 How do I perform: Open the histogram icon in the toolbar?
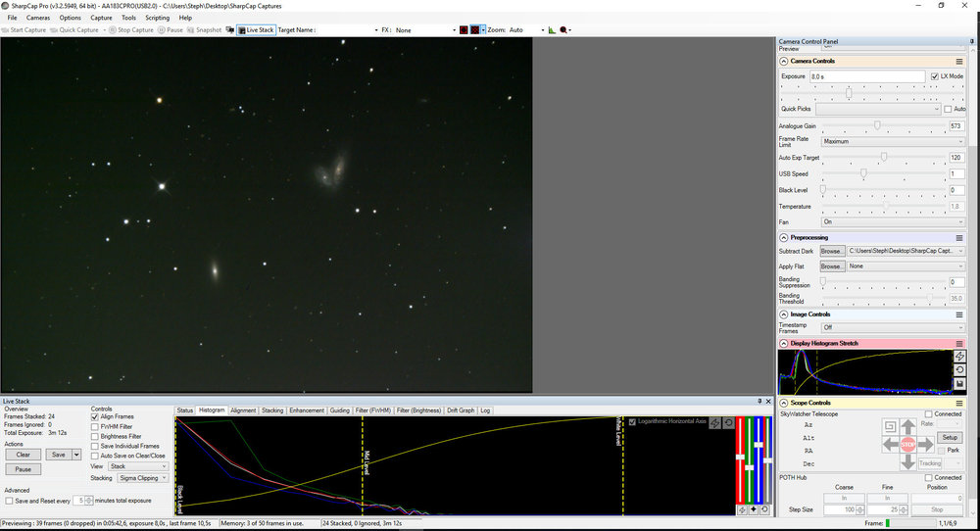pos(552,30)
